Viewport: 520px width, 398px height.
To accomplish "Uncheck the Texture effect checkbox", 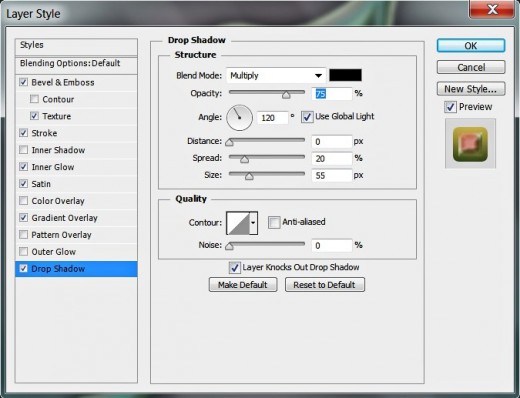I will click(x=34, y=116).
